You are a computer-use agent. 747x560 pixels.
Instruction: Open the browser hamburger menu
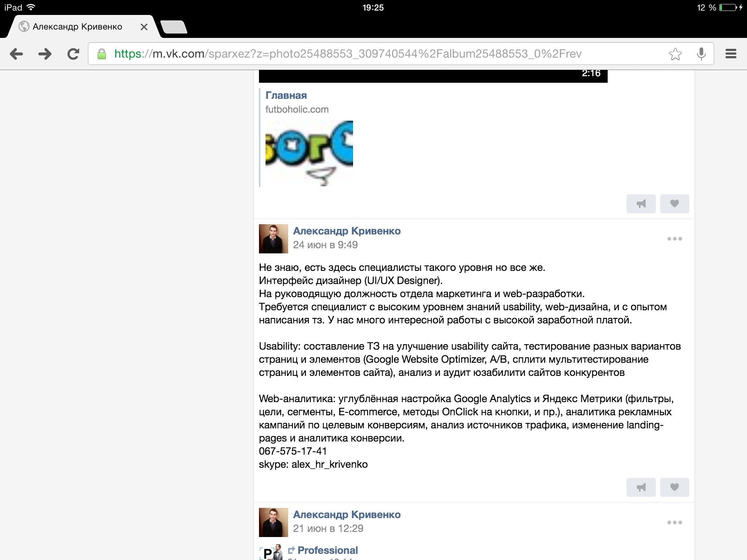pyautogui.click(x=731, y=54)
